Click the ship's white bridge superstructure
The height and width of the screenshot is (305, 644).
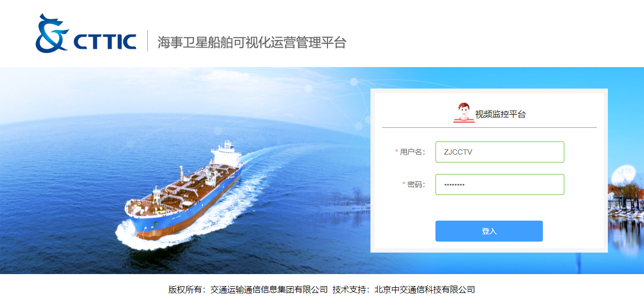(226, 154)
